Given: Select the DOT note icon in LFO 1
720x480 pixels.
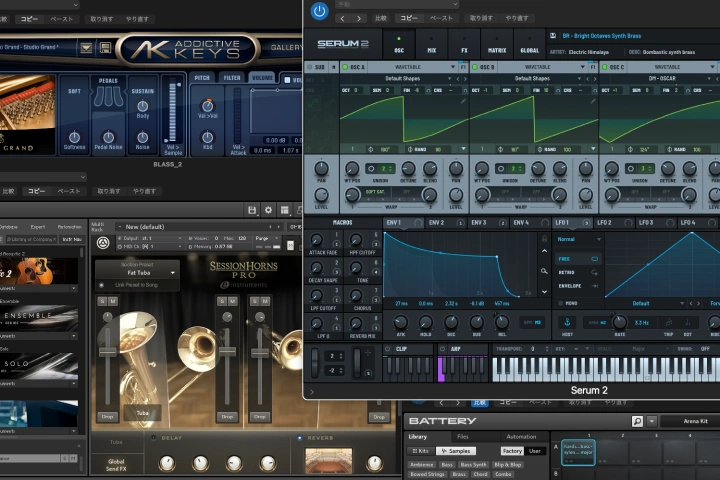Looking at the screenshot, I should click(687, 322).
